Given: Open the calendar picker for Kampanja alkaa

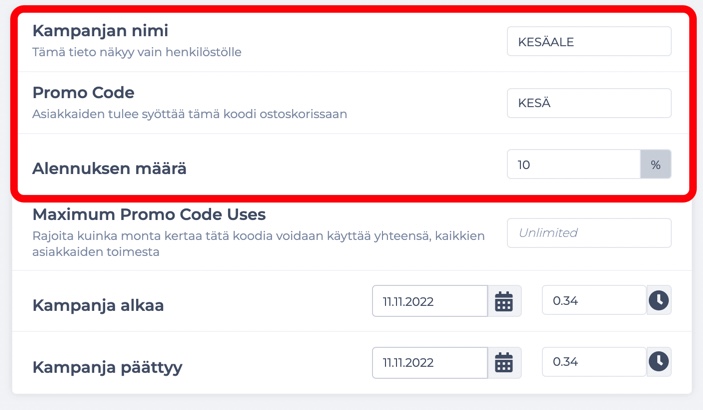Looking at the screenshot, I should [x=504, y=301].
